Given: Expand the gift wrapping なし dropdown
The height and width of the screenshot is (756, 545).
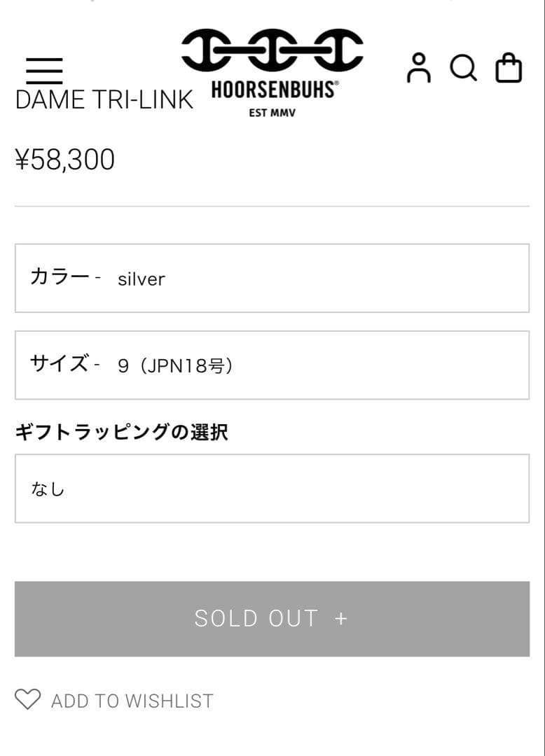Looking at the screenshot, I should click(x=272, y=488).
